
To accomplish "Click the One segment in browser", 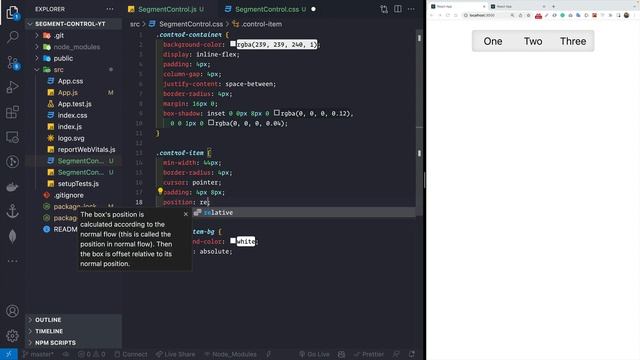I will tap(493, 41).
